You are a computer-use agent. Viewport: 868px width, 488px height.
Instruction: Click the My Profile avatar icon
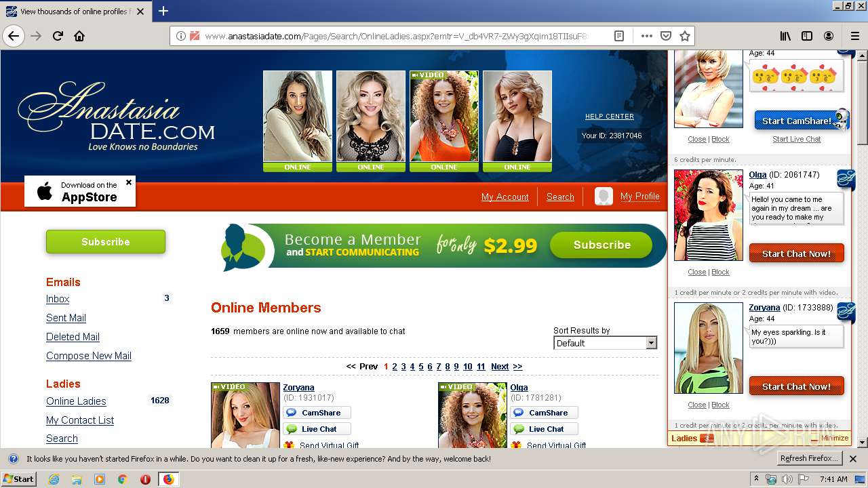pos(604,197)
